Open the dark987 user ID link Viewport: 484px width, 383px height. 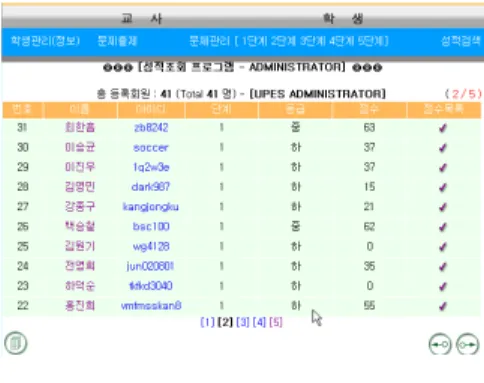tap(151, 187)
